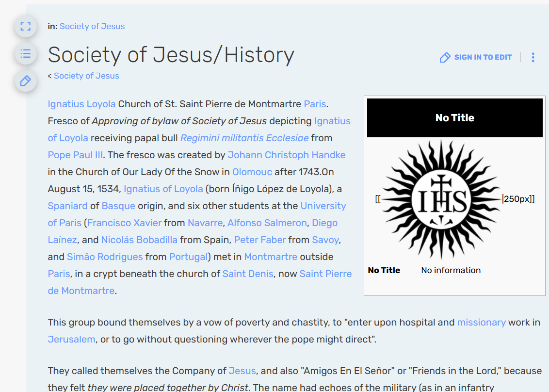Viewport: 549px width, 392px height.
Task: Click the bold 'No Title' infobox row label
Action: point(384,270)
